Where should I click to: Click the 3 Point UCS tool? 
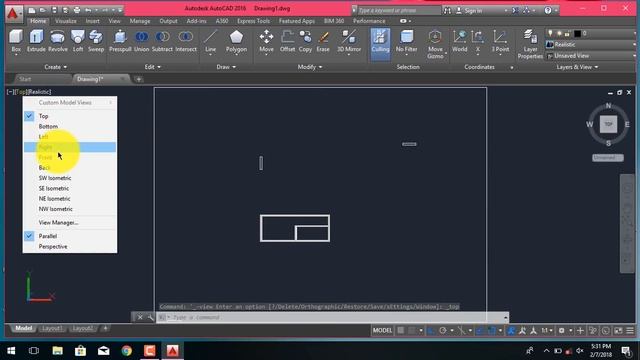coord(500,41)
